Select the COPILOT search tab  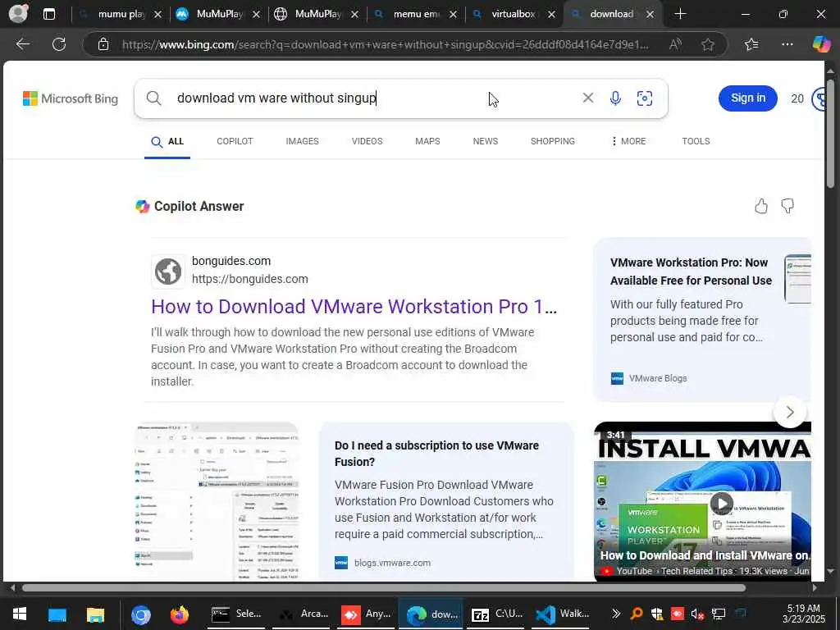click(x=235, y=141)
